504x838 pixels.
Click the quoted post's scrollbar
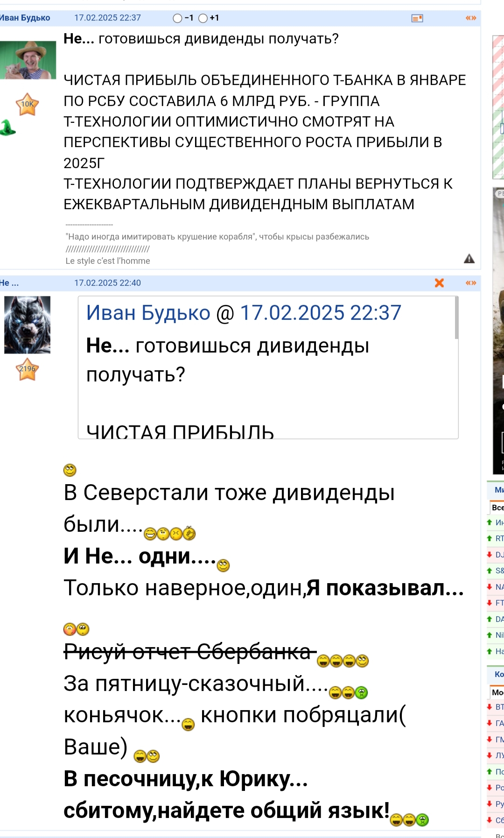[x=456, y=318]
